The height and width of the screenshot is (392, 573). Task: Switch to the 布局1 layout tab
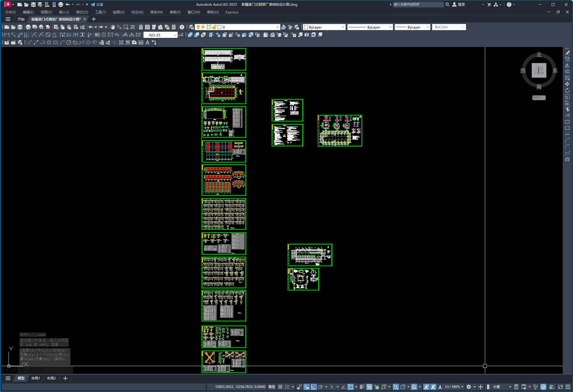pos(36,378)
